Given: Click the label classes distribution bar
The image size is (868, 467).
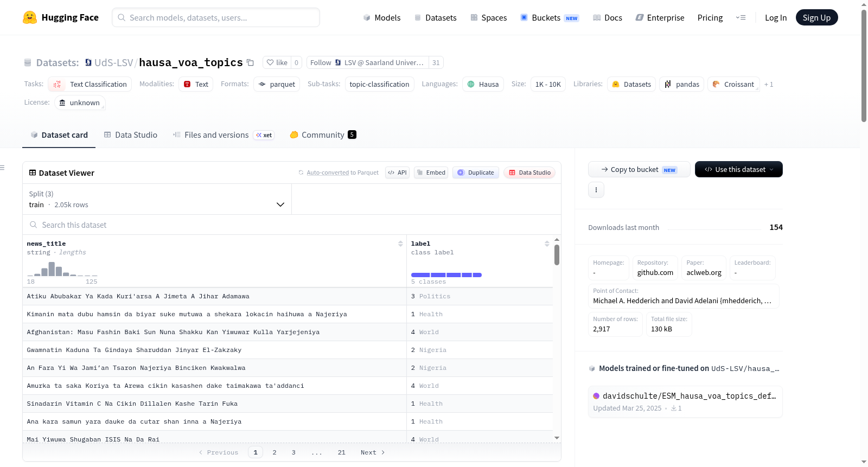Looking at the screenshot, I should (446, 275).
